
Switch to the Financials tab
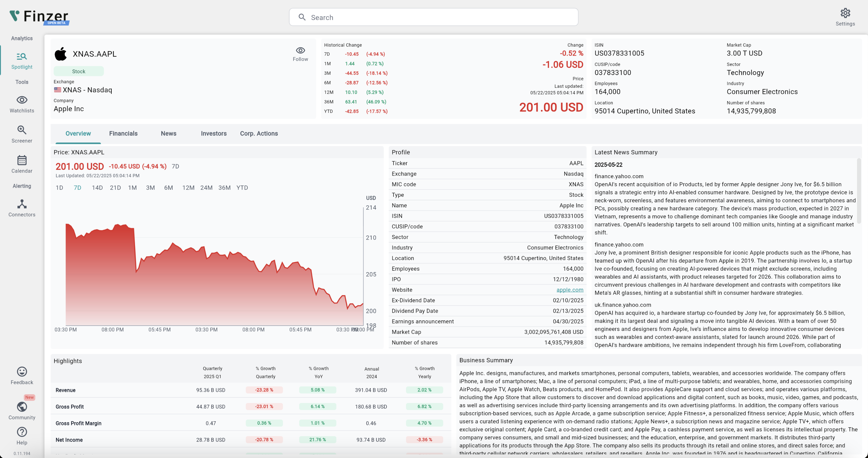tap(123, 134)
